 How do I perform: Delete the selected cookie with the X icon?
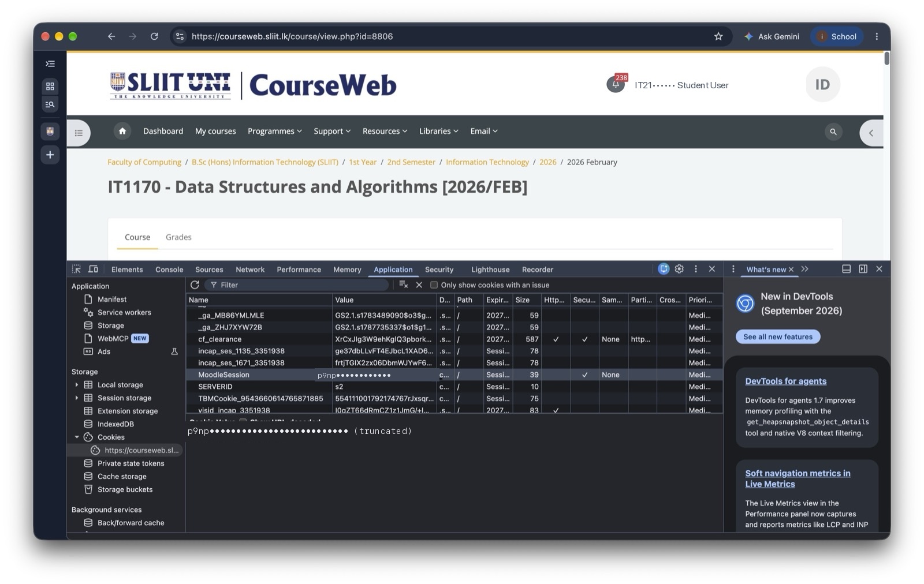point(419,285)
